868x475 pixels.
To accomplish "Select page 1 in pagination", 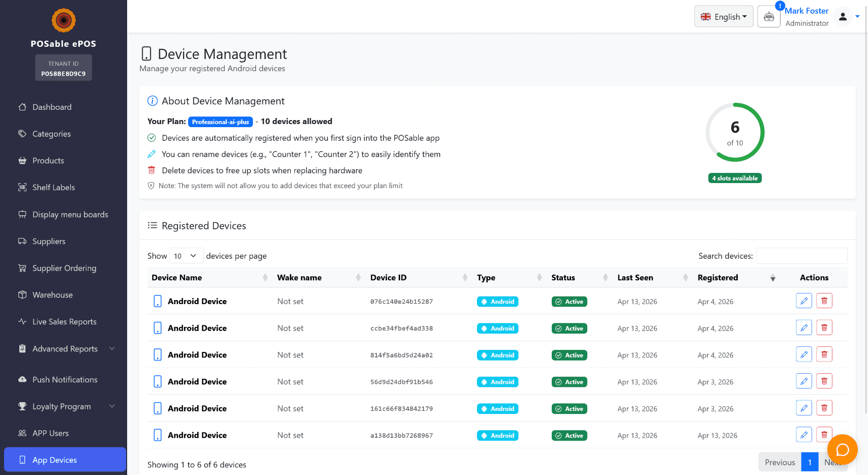I will (x=810, y=462).
